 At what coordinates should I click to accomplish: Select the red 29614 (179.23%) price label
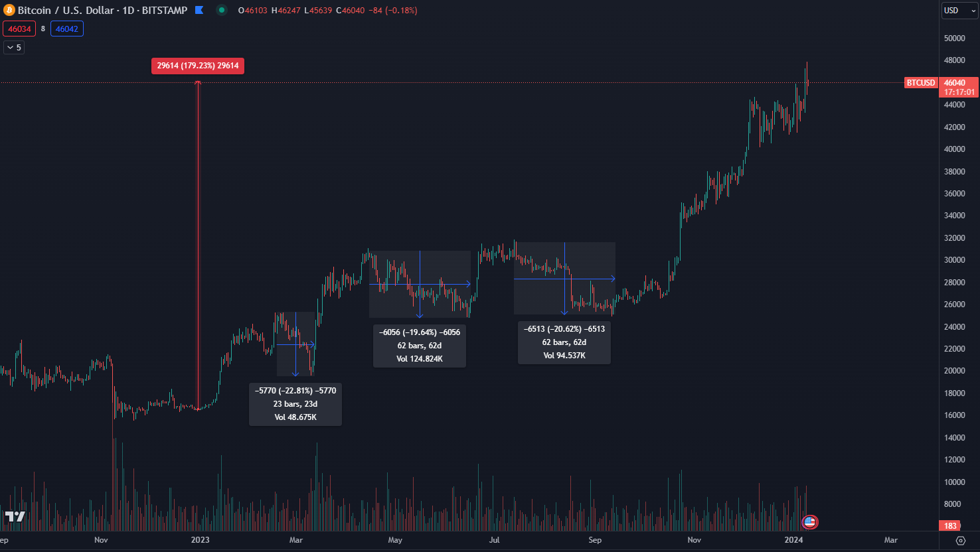[198, 66]
